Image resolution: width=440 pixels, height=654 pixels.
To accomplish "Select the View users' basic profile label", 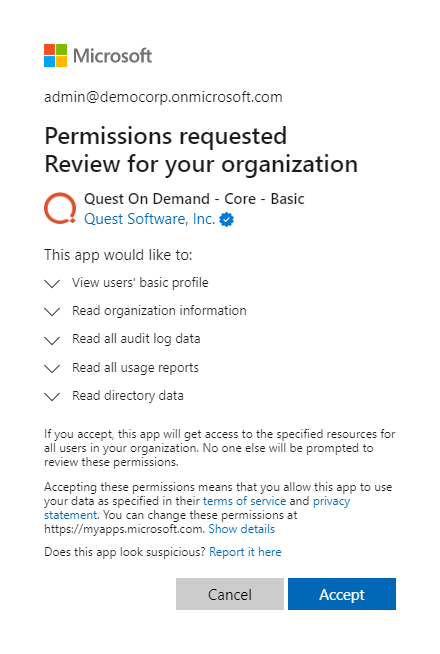I will click(x=140, y=283).
